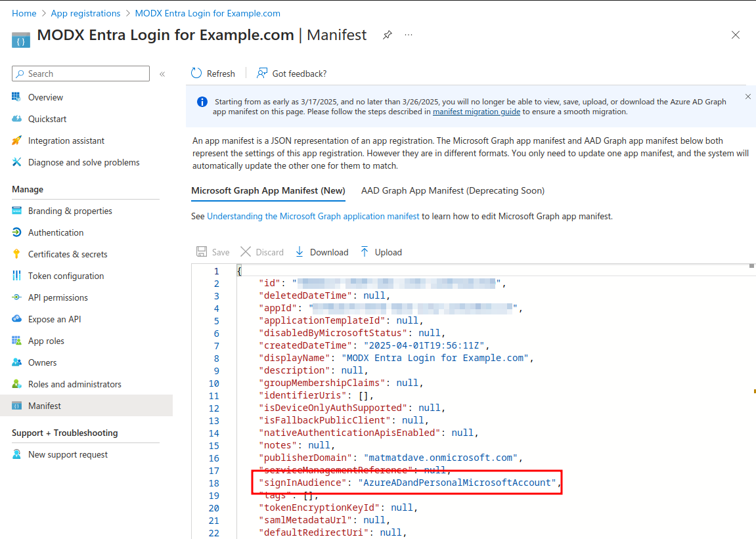The width and height of the screenshot is (756, 539).
Task: Click the publisherDomain value matmatdave.onmicrosoft.com
Action: (x=440, y=458)
